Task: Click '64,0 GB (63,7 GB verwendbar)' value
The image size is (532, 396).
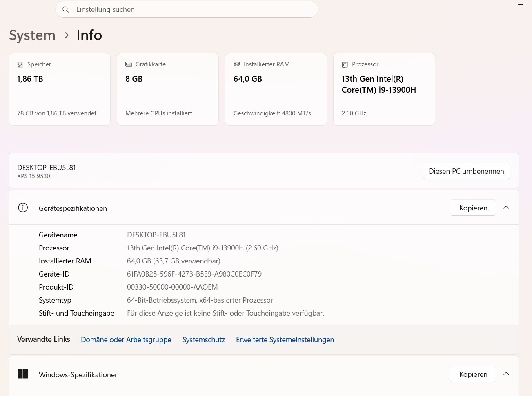Action: point(174,261)
